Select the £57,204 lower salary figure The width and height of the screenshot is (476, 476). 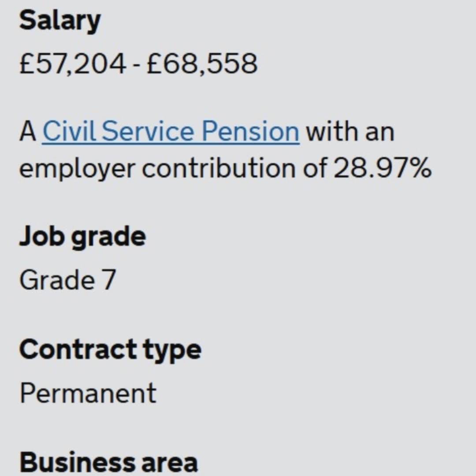click(x=73, y=64)
